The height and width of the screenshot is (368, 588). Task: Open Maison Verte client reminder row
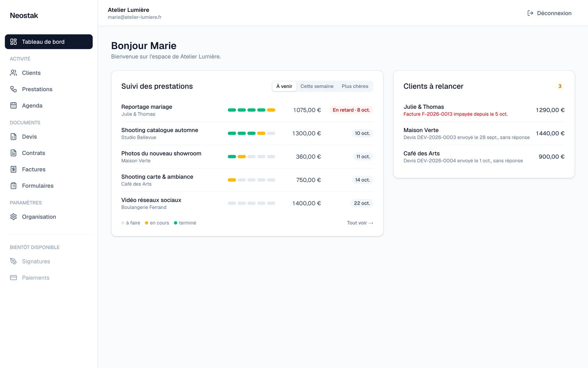pos(484,134)
